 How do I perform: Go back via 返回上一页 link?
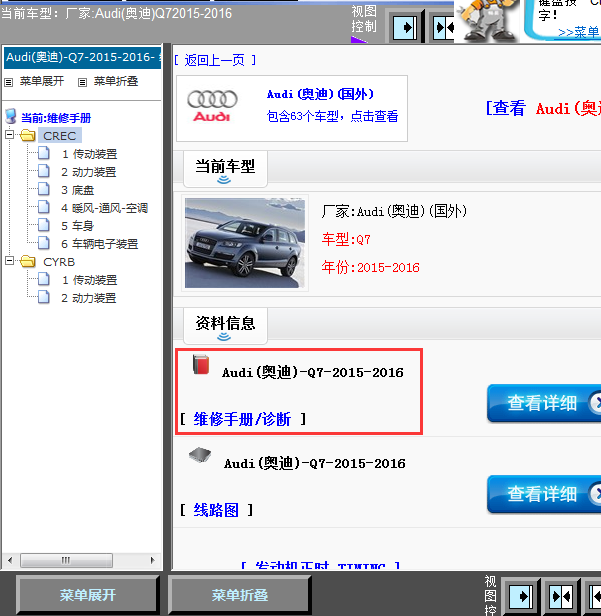215,60
